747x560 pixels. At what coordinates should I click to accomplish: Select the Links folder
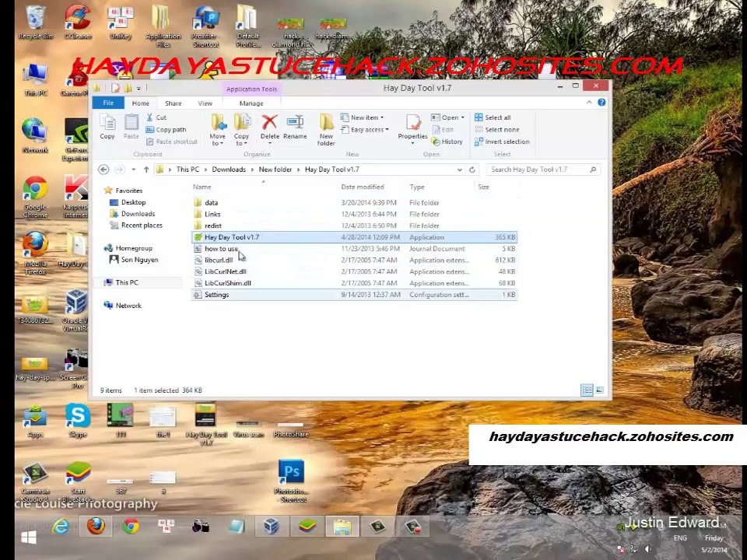(x=354, y=215)
